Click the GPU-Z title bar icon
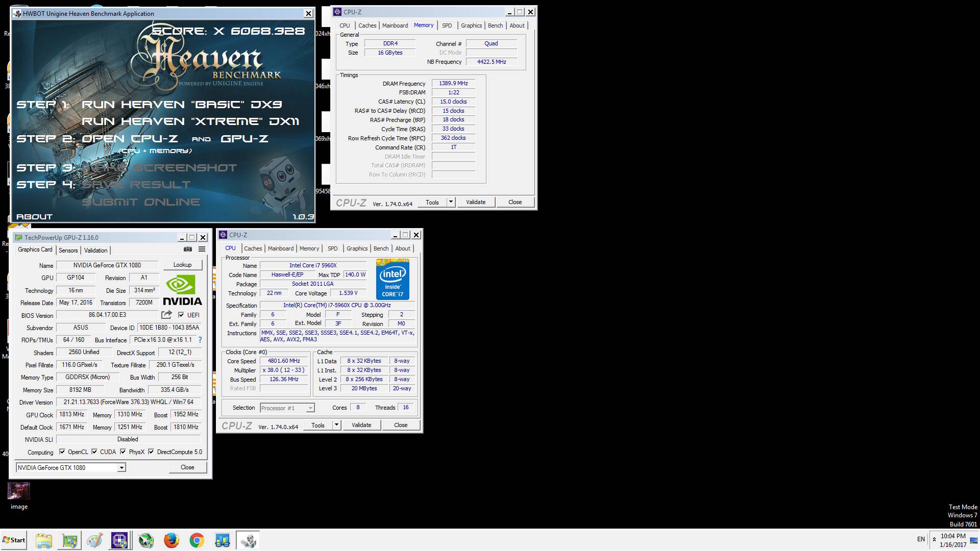 [19, 237]
